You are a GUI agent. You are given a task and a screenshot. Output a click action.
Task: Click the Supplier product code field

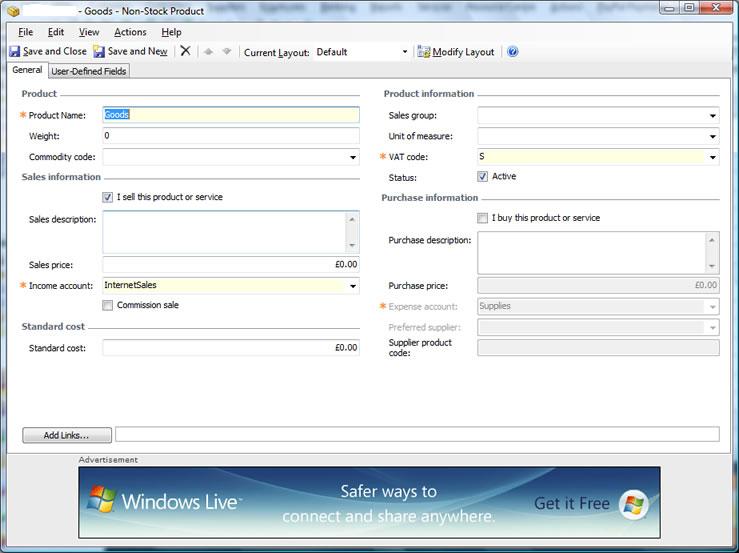(x=598, y=347)
